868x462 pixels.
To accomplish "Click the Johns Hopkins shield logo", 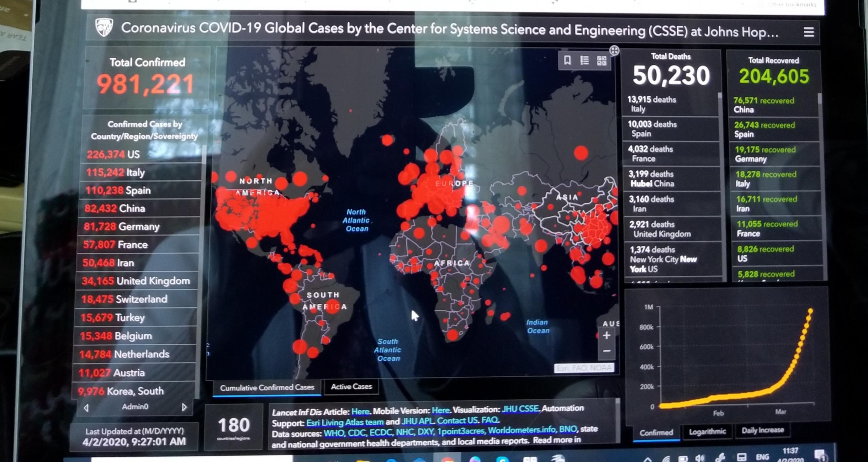I will coord(104,27).
